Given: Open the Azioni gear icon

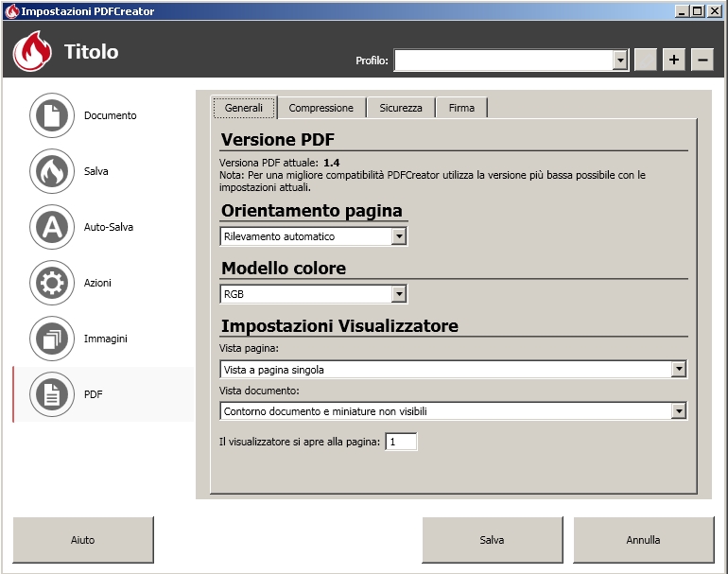Looking at the screenshot, I should coord(52,283).
